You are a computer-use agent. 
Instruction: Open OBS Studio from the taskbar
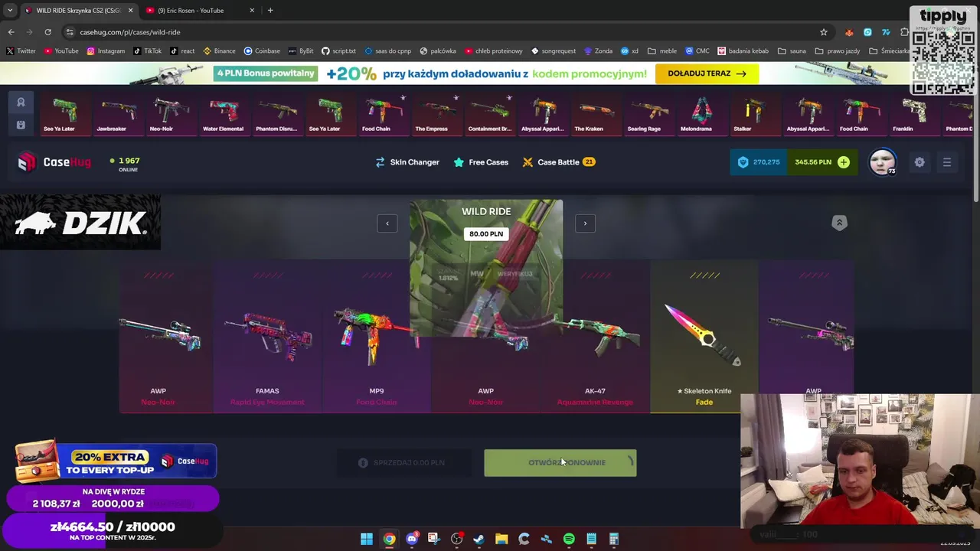tap(457, 539)
